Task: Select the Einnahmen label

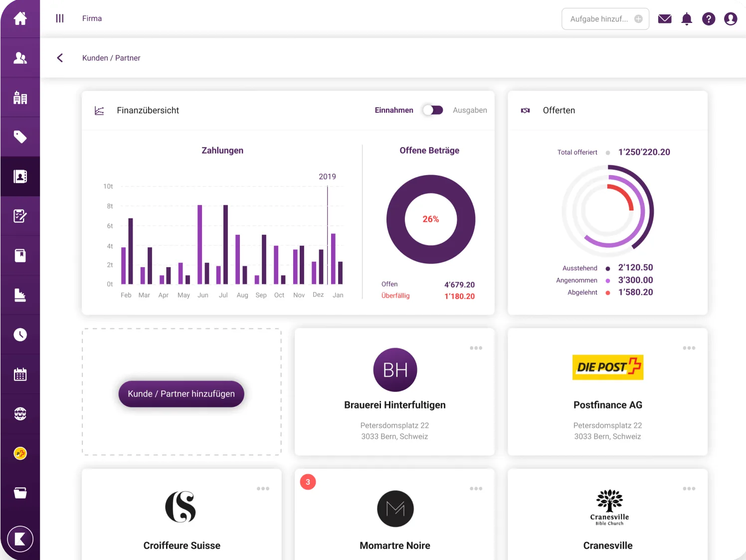Action: (394, 110)
